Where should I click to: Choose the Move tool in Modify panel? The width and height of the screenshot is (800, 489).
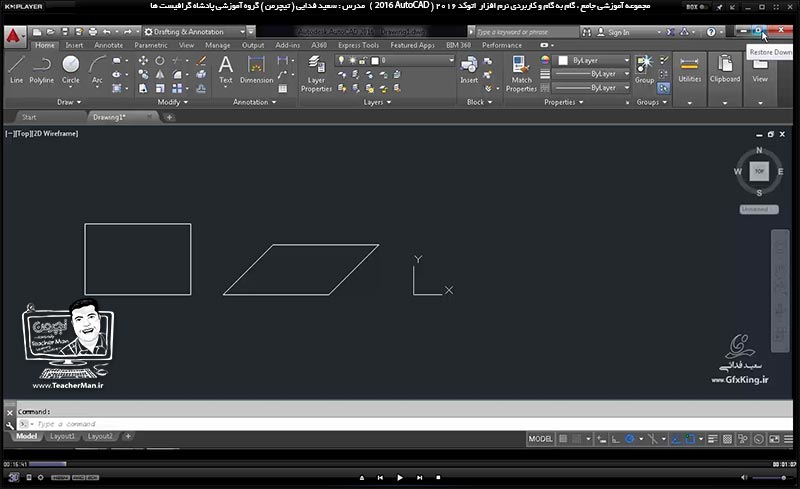pyautogui.click(x=143, y=61)
